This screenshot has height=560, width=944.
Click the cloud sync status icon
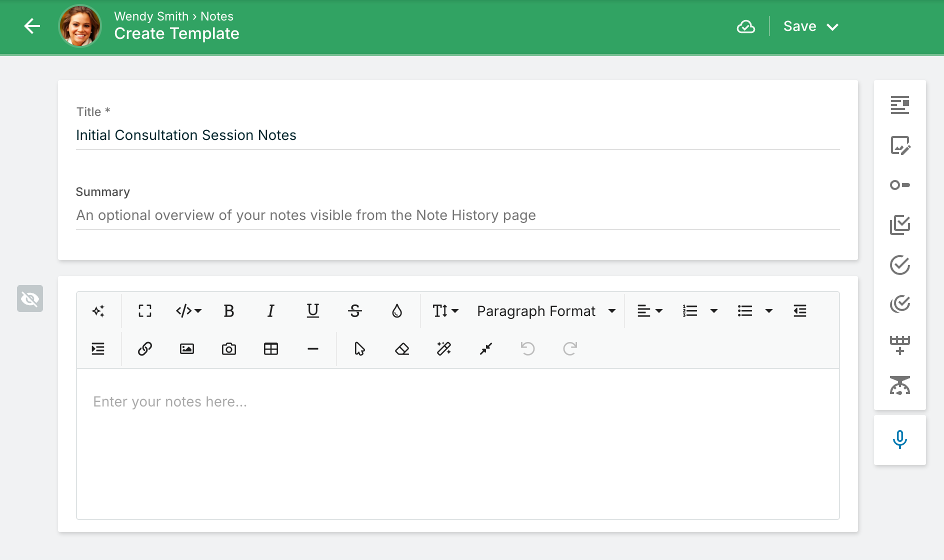(745, 26)
